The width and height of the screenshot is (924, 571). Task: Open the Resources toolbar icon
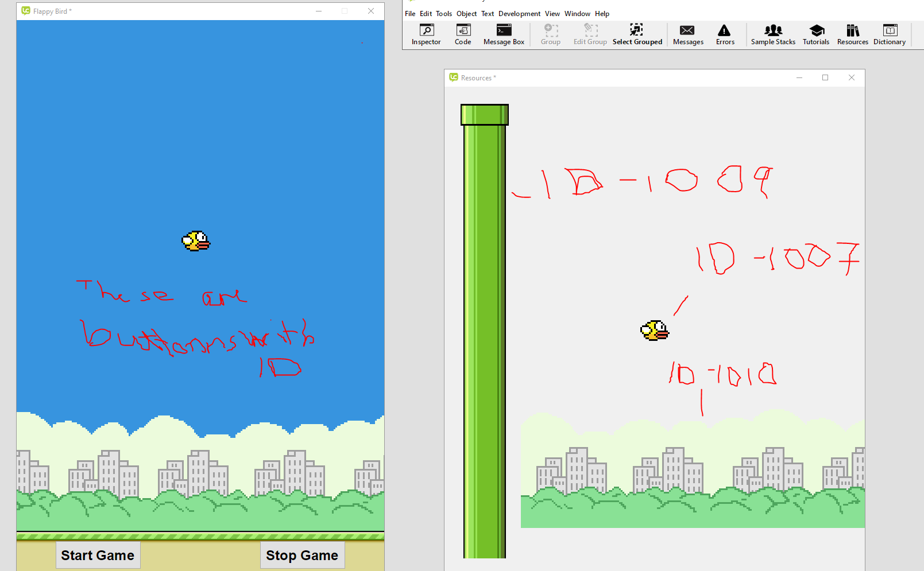[853, 34]
